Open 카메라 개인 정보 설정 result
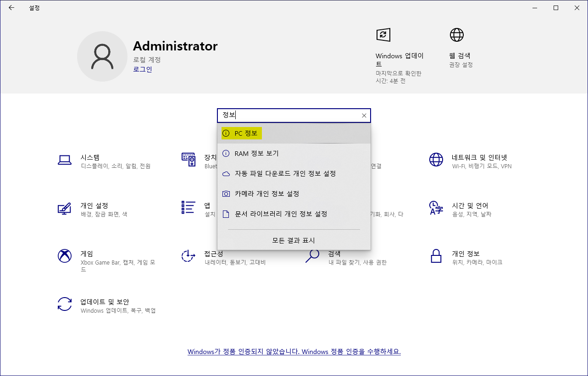The width and height of the screenshot is (588, 376). point(294,194)
